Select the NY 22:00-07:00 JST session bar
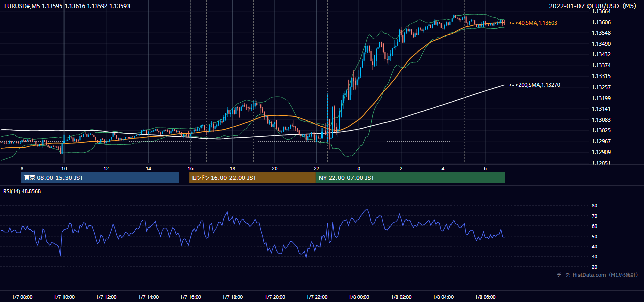 pos(411,178)
